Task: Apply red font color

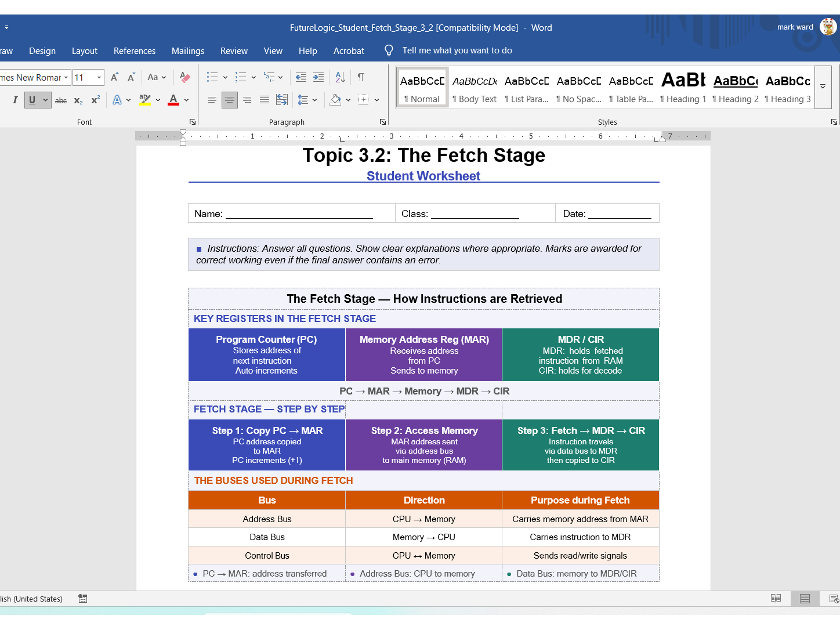Action: tap(173, 100)
